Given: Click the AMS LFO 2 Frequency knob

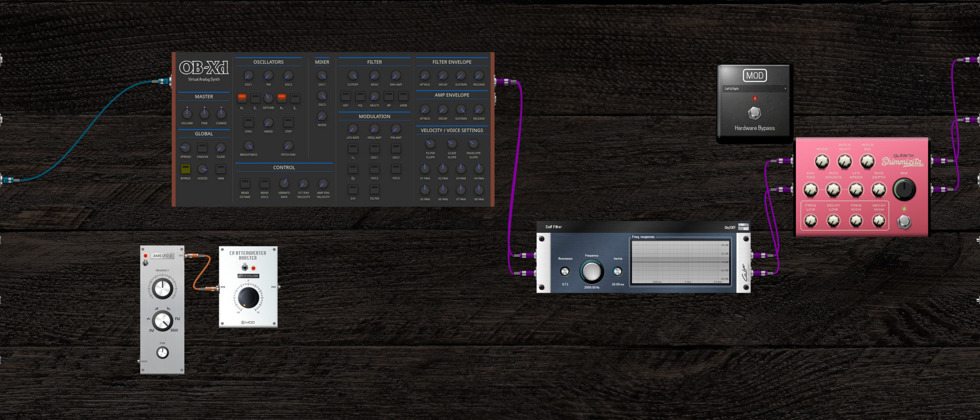Looking at the screenshot, I should coord(162,289).
